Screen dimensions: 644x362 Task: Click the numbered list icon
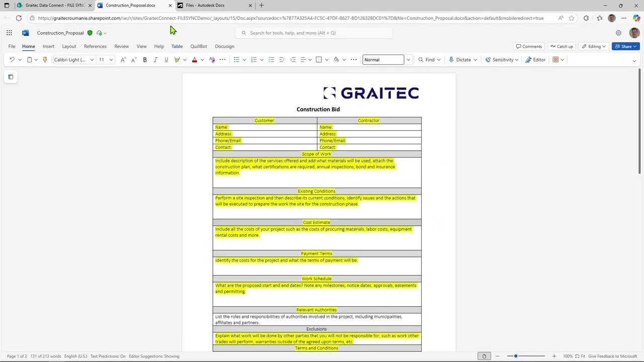pos(254,60)
